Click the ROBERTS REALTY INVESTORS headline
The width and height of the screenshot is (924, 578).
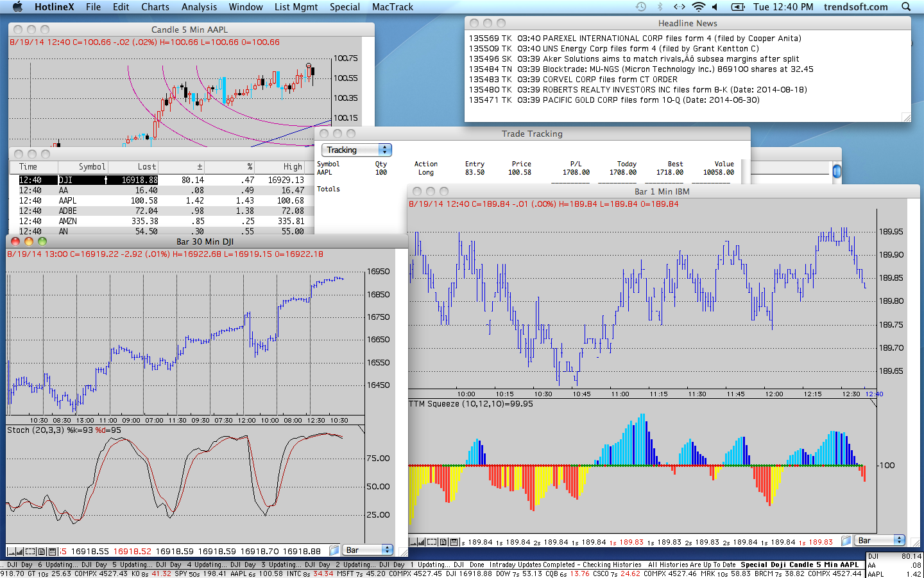point(638,90)
